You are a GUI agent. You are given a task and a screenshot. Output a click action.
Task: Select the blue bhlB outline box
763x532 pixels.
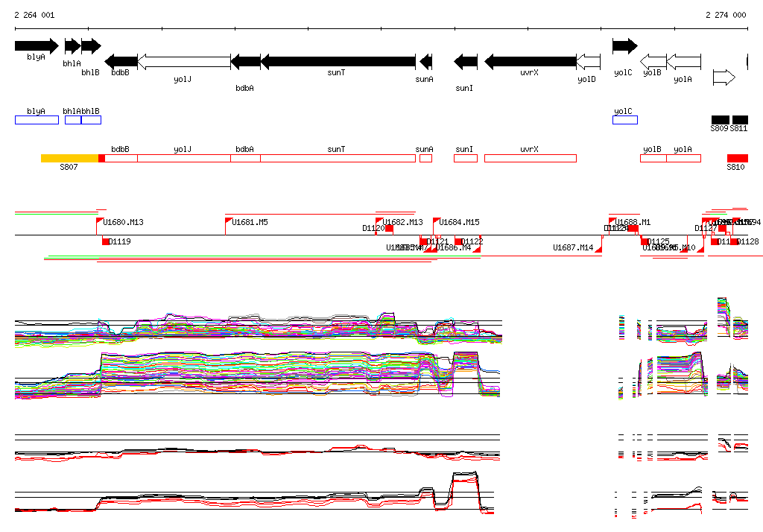coord(91,120)
